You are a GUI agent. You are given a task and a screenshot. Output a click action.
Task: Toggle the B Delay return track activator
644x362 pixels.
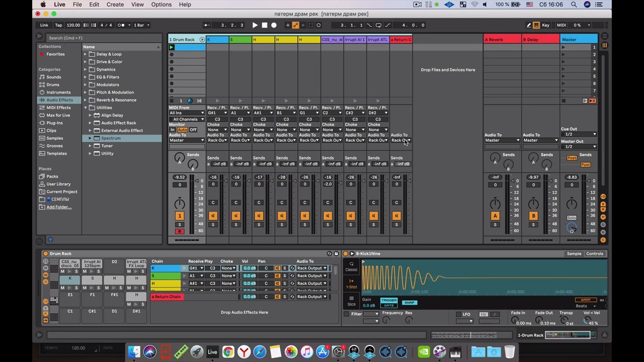click(533, 216)
